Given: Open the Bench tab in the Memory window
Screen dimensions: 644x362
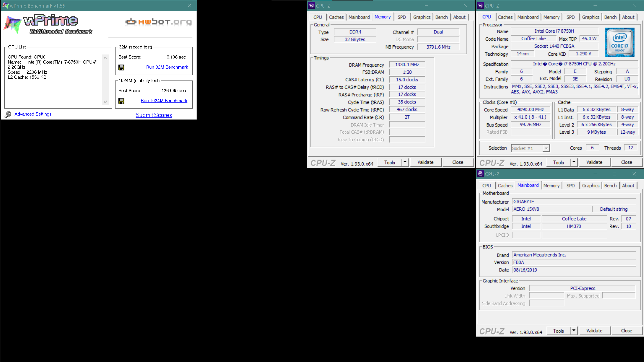Looking at the screenshot, I should click(442, 17).
